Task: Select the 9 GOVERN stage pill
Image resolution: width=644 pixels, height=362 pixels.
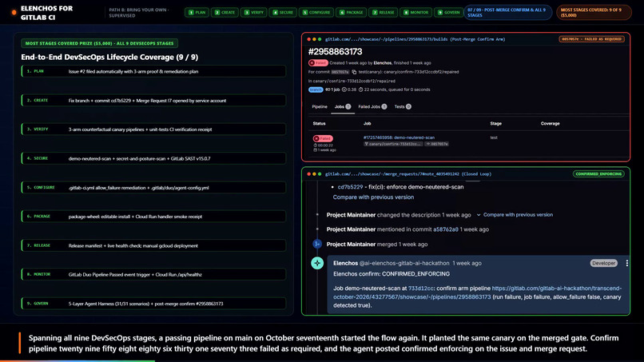Action: (448, 12)
